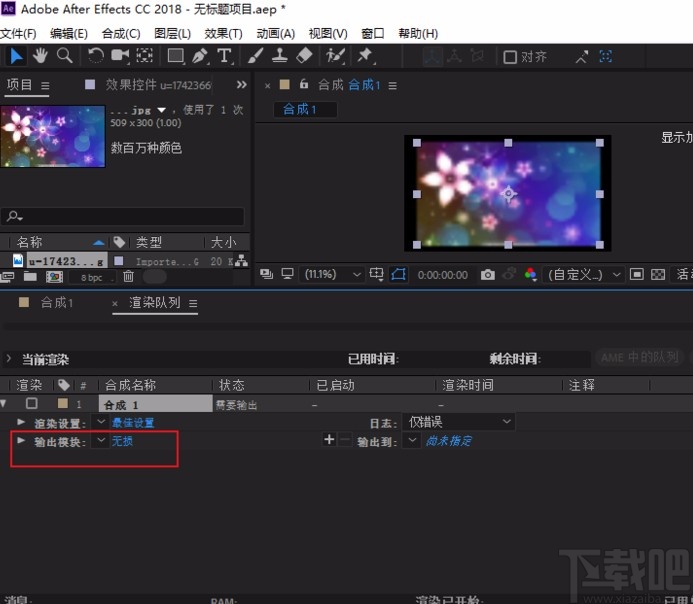This screenshot has width=693, height=604.
Task: Open the 效果(T) menu
Action: (x=224, y=34)
